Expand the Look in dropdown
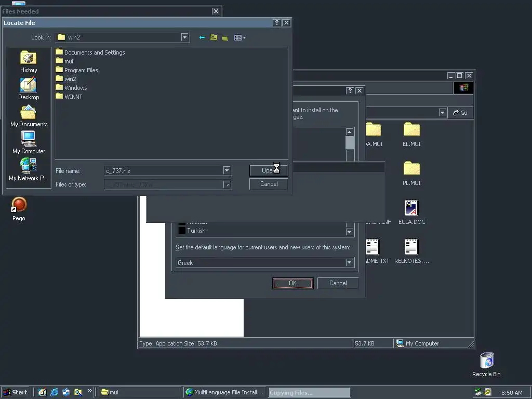This screenshot has width=532, height=399. pos(184,37)
